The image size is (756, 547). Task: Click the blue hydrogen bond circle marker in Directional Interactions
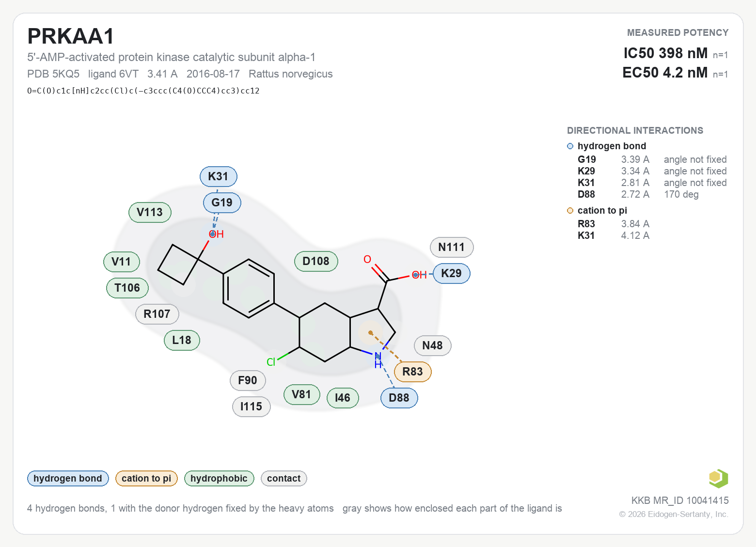[x=570, y=146]
